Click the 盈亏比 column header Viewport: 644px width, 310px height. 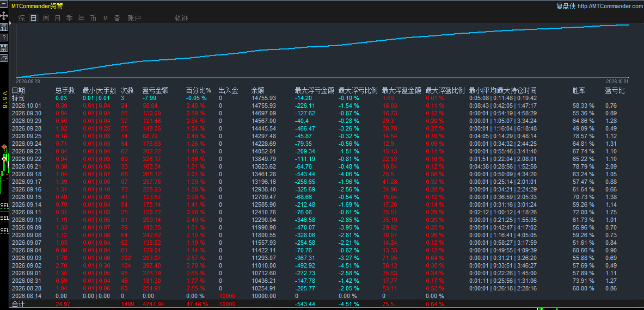point(615,90)
